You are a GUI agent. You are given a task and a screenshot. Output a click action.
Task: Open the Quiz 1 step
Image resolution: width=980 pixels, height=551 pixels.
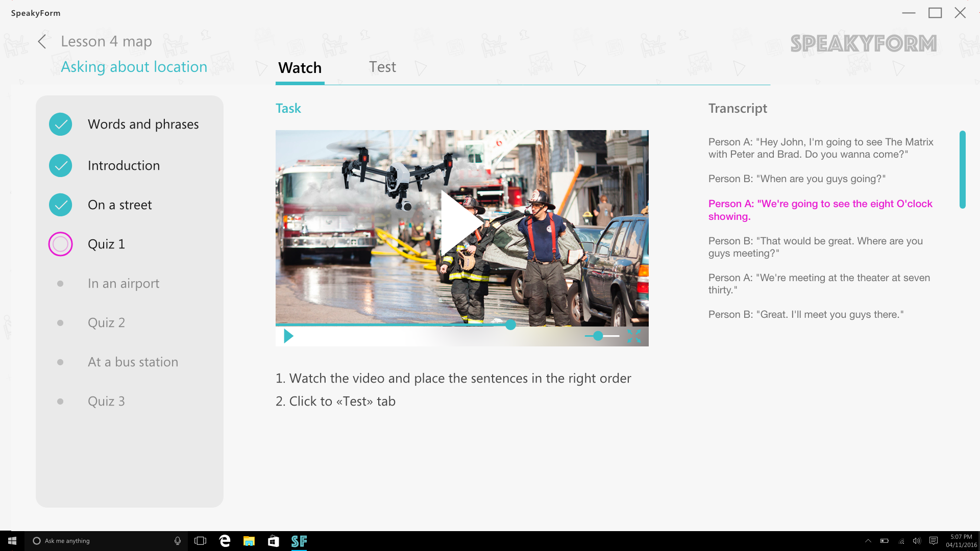pos(106,244)
